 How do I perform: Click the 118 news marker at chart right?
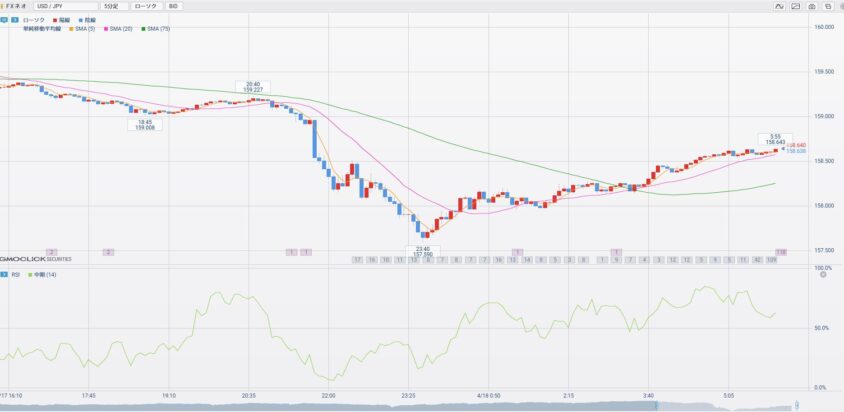pos(781,251)
